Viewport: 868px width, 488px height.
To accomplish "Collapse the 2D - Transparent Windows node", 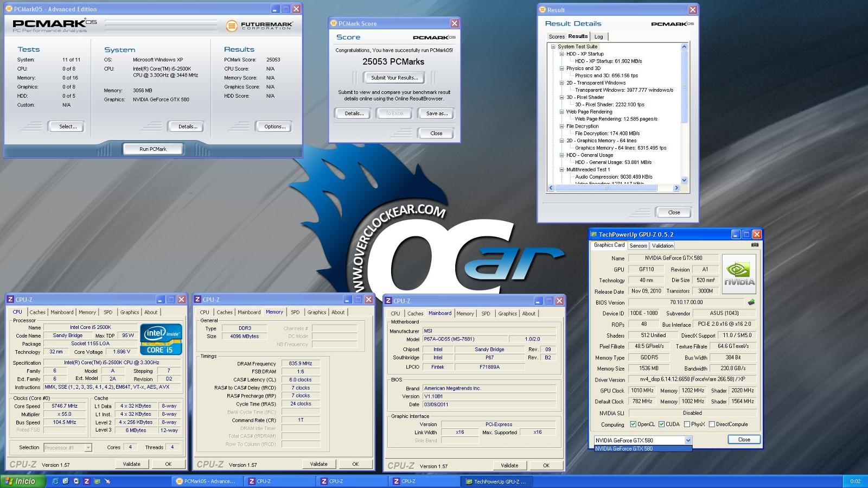I will (x=562, y=83).
